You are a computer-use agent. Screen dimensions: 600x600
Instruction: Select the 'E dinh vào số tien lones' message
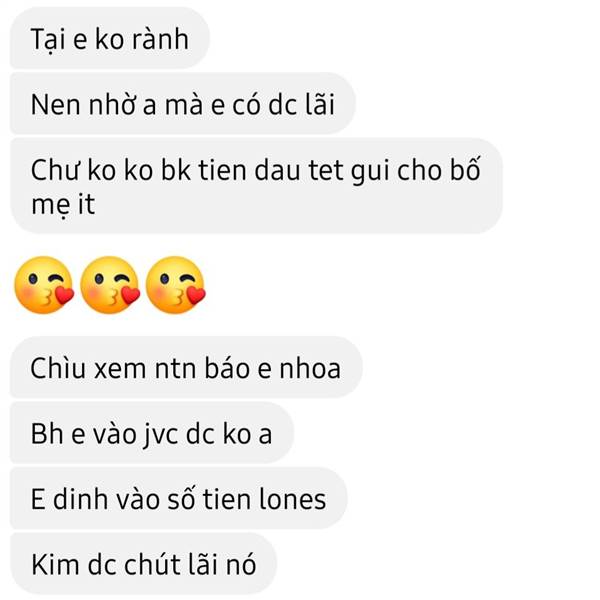(178, 498)
